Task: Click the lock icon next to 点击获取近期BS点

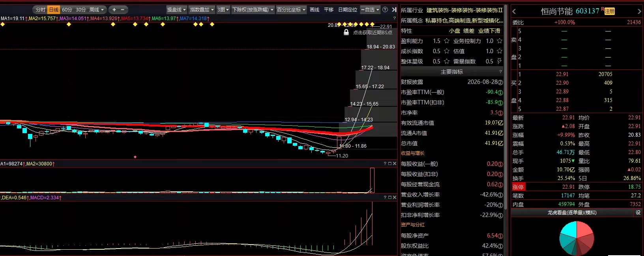Action: point(346,32)
